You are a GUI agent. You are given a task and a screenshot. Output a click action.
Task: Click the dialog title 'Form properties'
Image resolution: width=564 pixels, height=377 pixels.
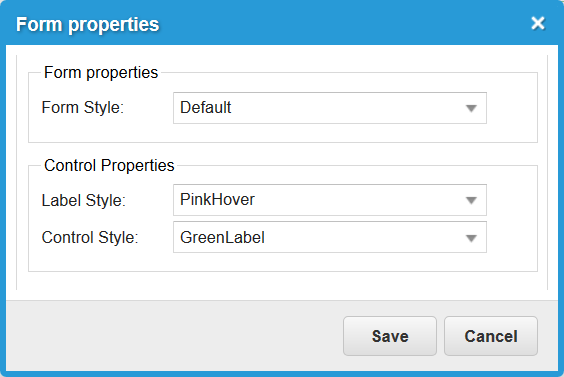(x=87, y=24)
